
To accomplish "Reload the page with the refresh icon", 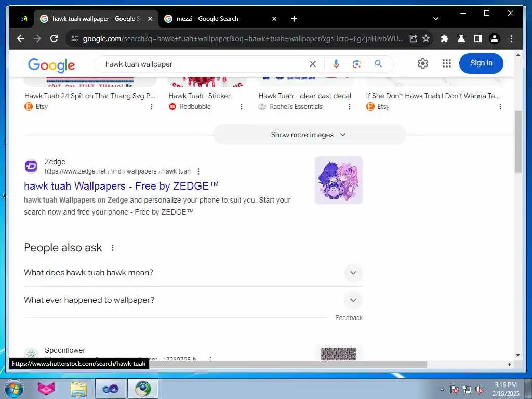I will 54,38.
